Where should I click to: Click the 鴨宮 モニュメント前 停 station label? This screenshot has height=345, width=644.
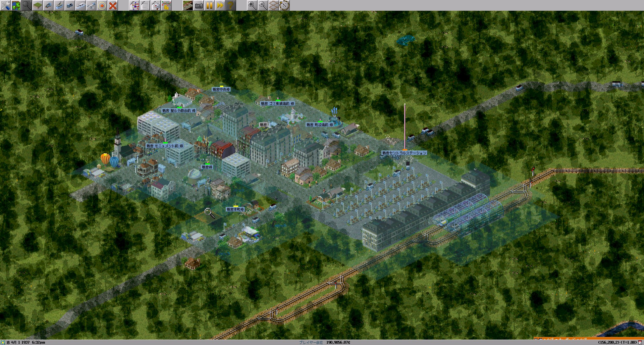point(165,146)
